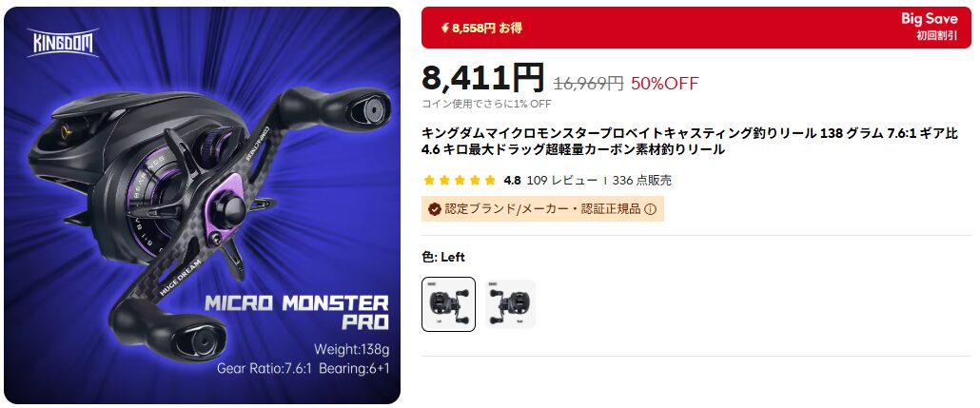Image resolution: width=980 pixels, height=408 pixels.
Task: Click the fifth yellow rating star
Action: [x=491, y=181]
